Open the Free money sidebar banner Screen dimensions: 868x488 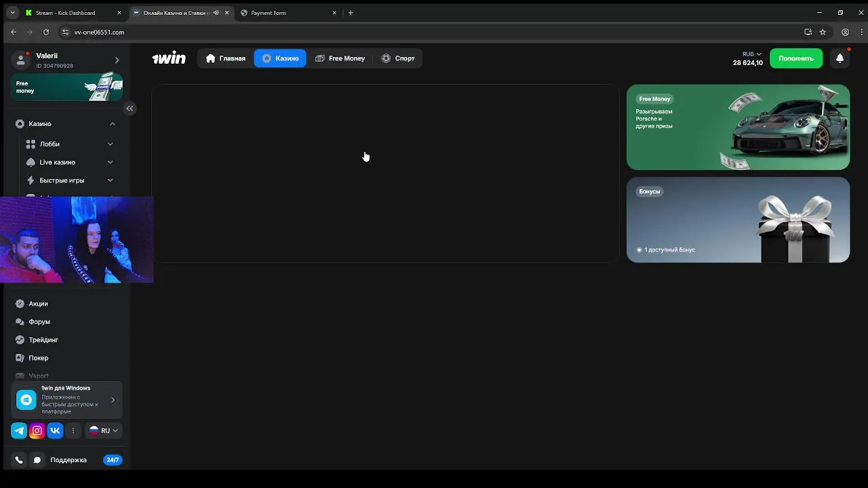pos(66,87)
